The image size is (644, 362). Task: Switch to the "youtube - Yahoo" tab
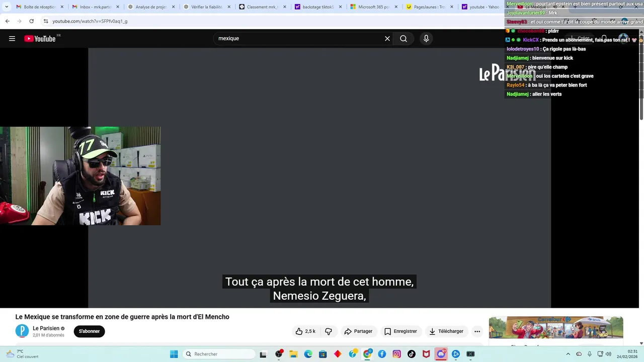[x=480, y=7]
